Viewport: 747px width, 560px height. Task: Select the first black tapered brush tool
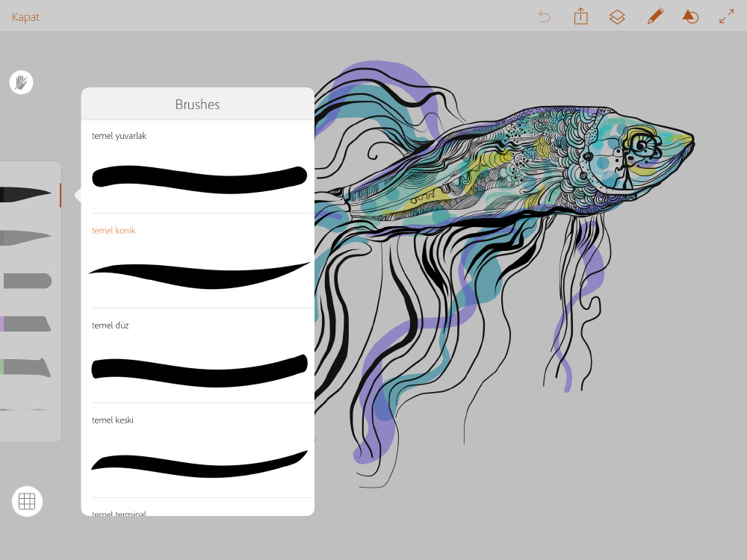25,194
